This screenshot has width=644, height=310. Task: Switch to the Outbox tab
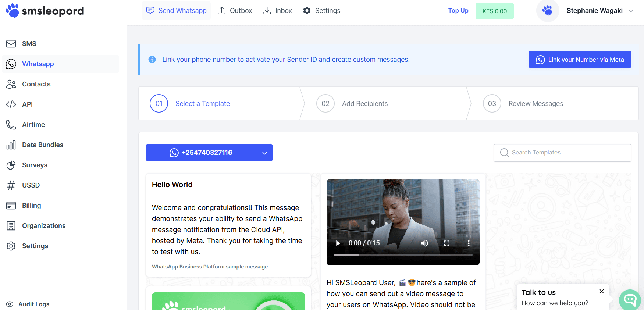(235, 11)
